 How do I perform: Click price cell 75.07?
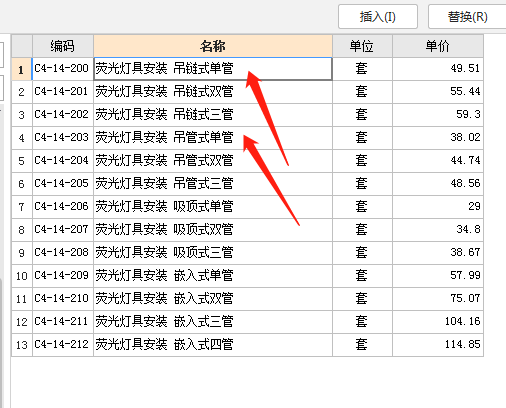(x=438, y=299)
